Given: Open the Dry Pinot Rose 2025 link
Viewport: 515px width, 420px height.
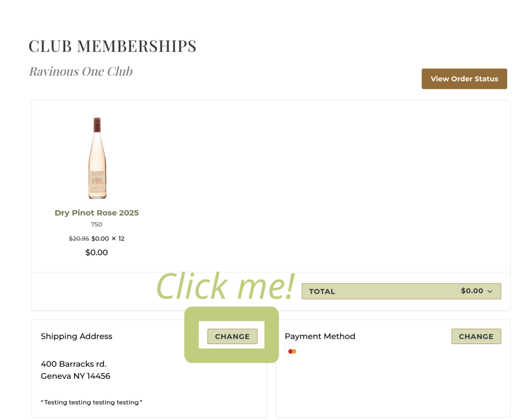Looking at the screenshot, I should (97, 213).
